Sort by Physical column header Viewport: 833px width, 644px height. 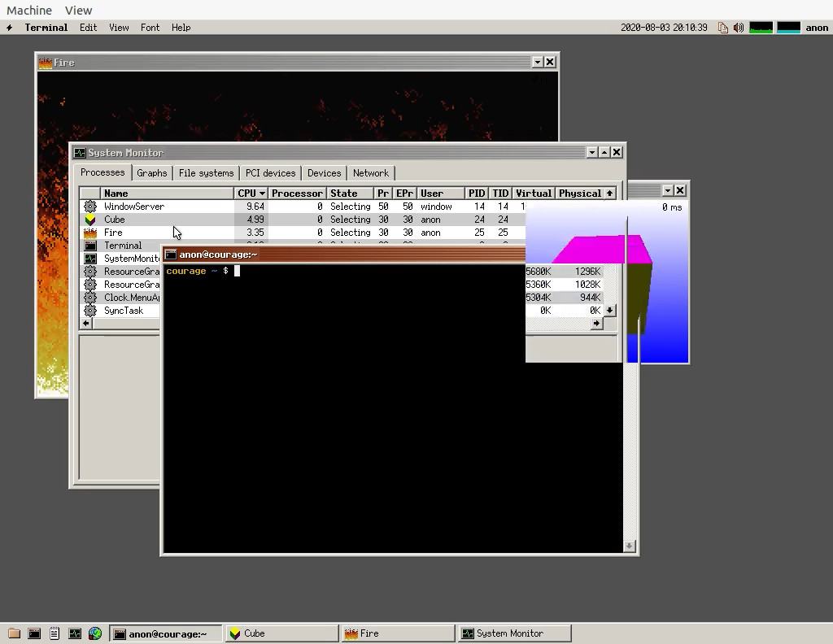pos(579,194)
